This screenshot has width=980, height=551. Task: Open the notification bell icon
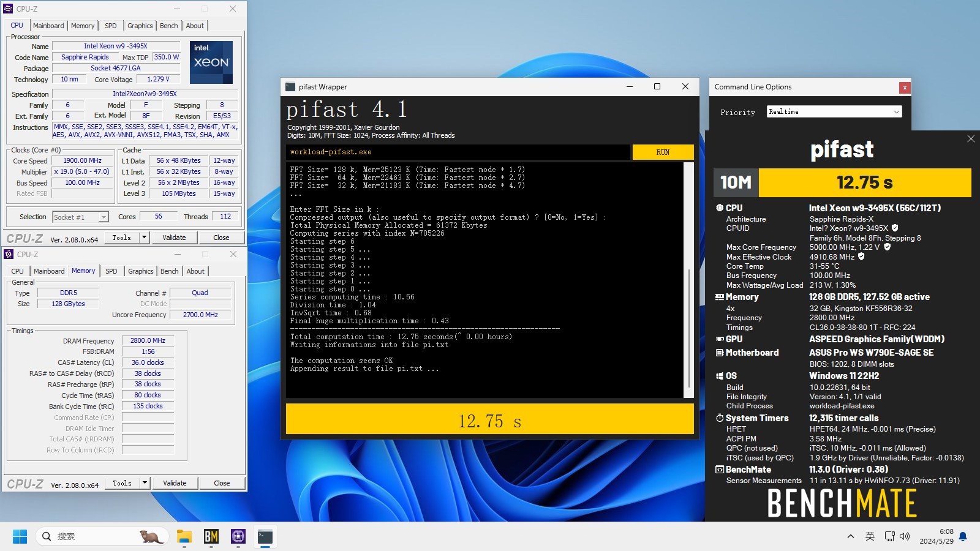(x=963, y=537)
